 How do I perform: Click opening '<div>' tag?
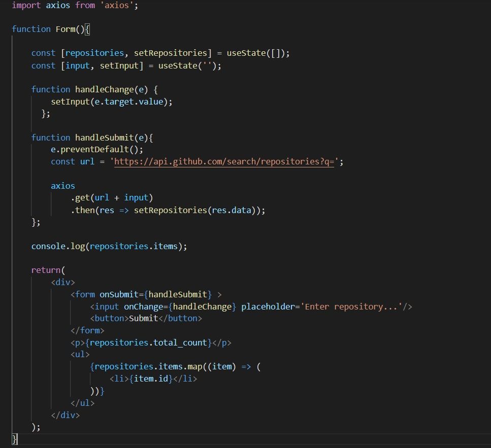coord(63,282)
